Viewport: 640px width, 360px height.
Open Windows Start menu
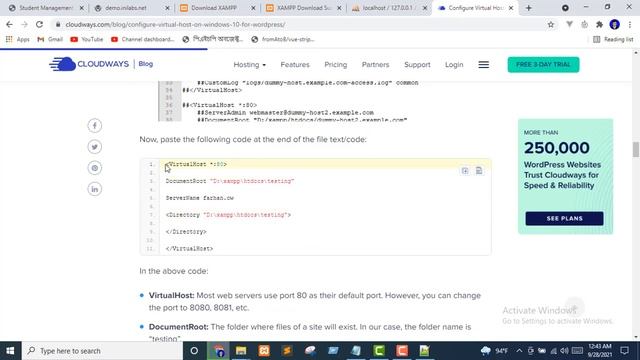[10, 351]
